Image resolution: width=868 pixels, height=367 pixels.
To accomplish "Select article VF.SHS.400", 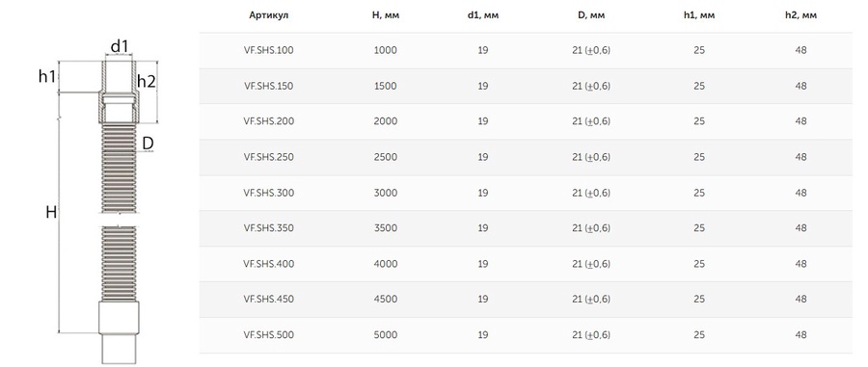I will point(268,264).
